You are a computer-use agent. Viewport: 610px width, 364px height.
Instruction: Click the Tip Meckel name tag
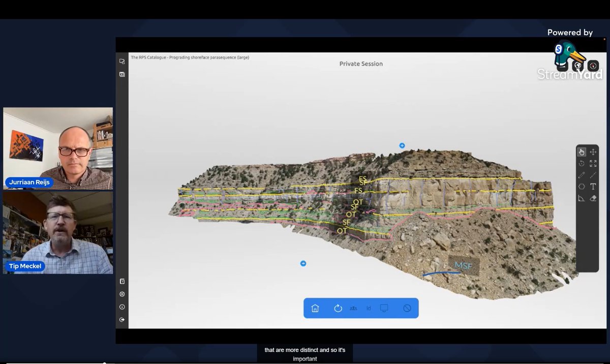(24, 266)
